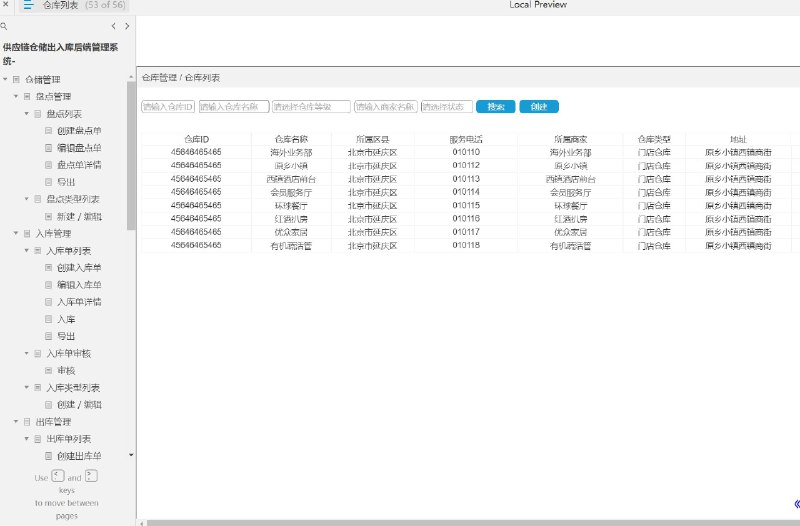The height and width of the screenshot is (526, 800).
Task: Click the sitemap hamburger menu icon
Action: [28, 5]
